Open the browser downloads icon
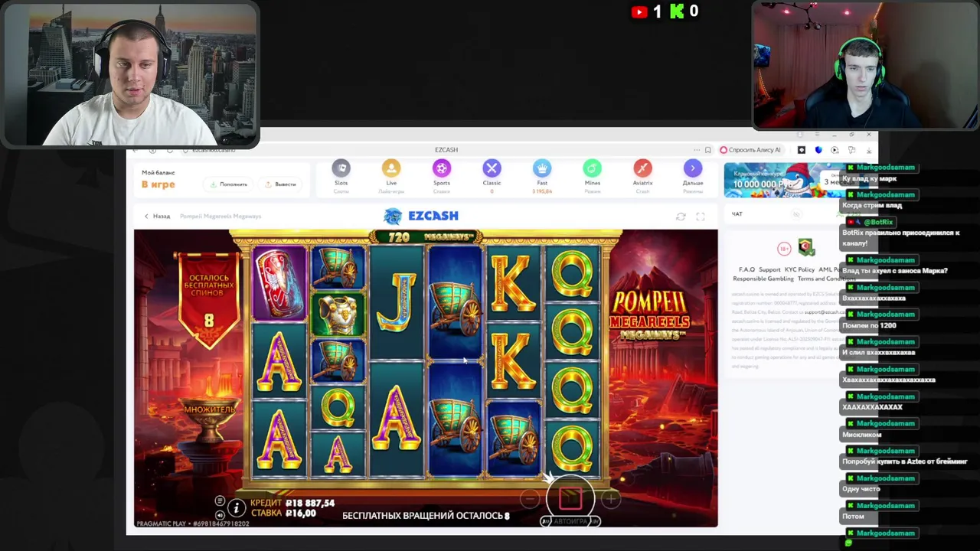Image resolution: width=980 pixels, height=551 pixels. [x=868, y=150]
